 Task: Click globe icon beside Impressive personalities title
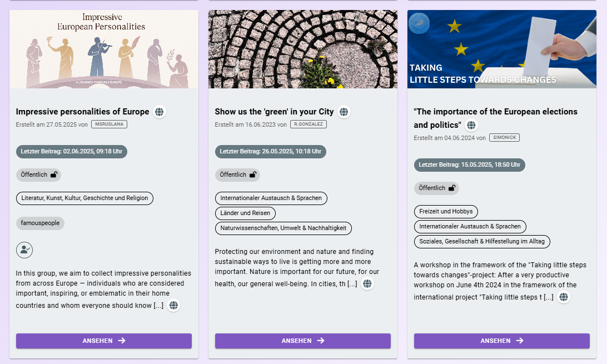(x=160, y=112)
